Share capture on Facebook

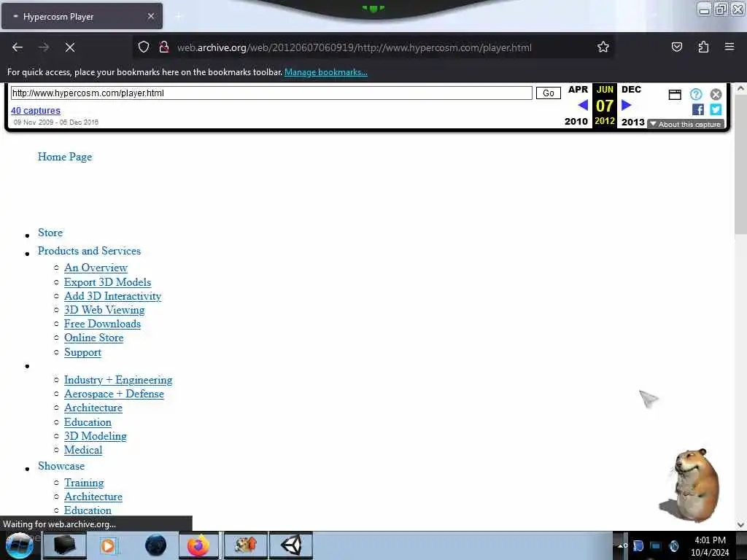coord(698,109)
